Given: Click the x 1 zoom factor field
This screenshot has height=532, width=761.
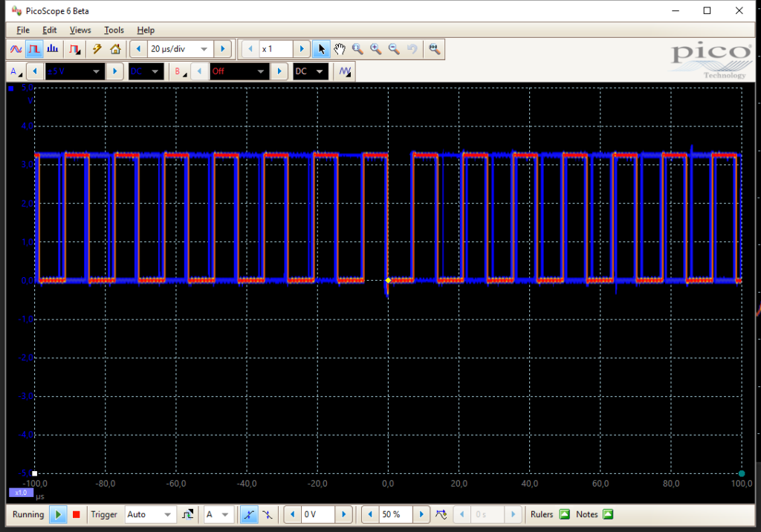Looking at the screenshot, I should tap(276, 49).
